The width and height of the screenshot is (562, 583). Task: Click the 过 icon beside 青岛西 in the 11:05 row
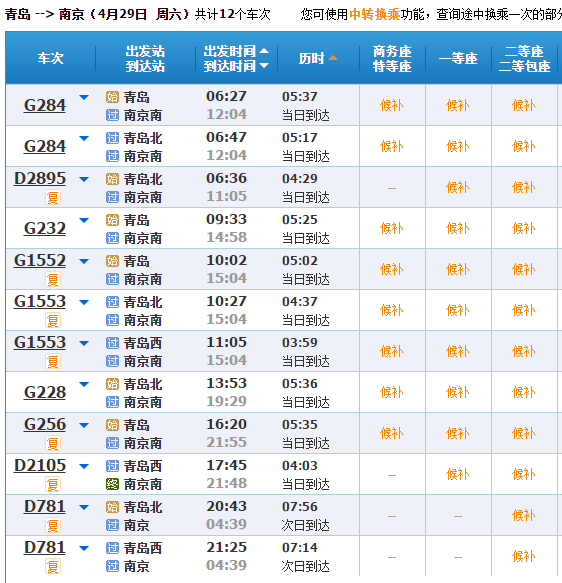click(x=112, y=343)
